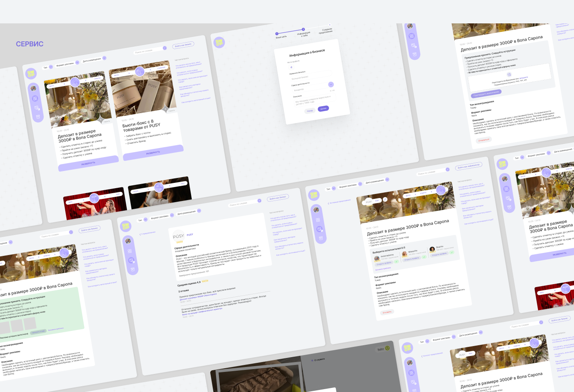Add a profile photo with the plus icon
The height and width of the screenshot is (392, 574).
coord(292,67)
